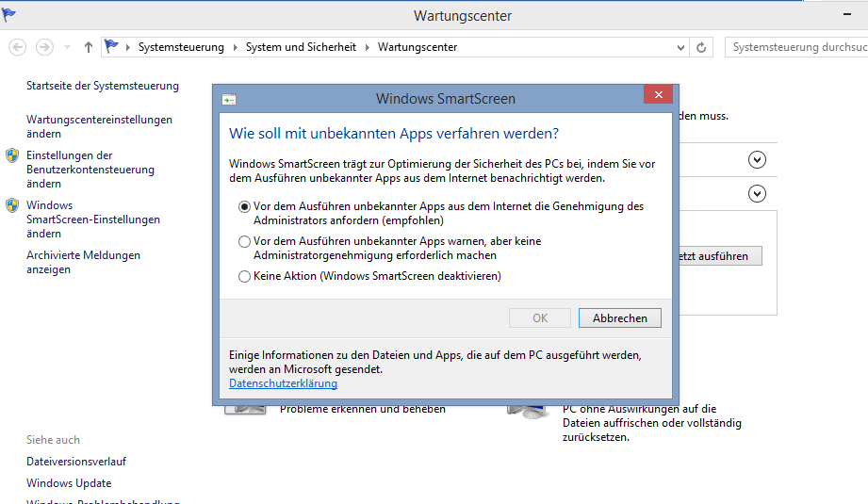Click the OK button in dialog
This screenshot has height=504, width=868.
(x=540, y=318)
